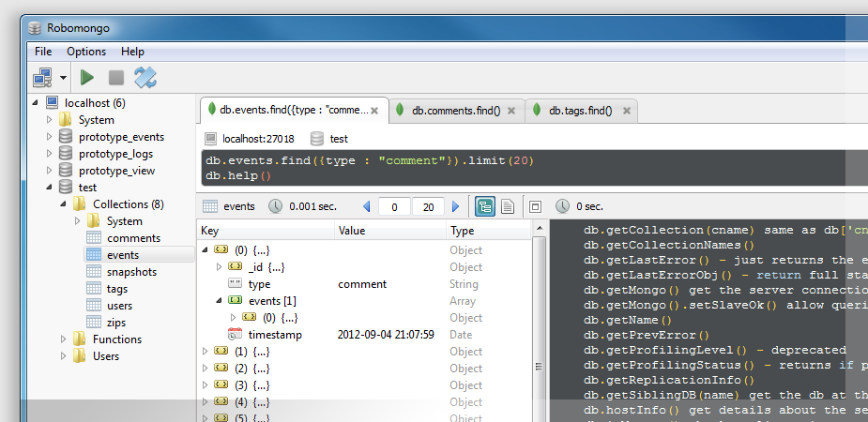Click the Connect to server icon

[42, 78]
